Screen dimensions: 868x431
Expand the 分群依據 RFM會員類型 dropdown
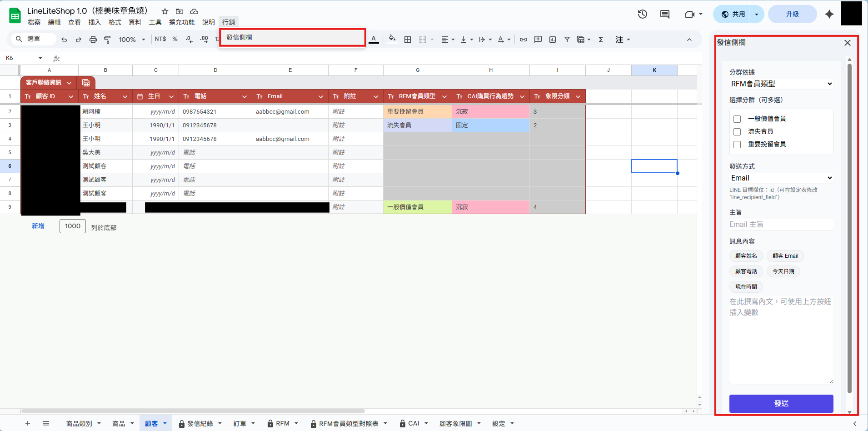[x=781, y=84]
